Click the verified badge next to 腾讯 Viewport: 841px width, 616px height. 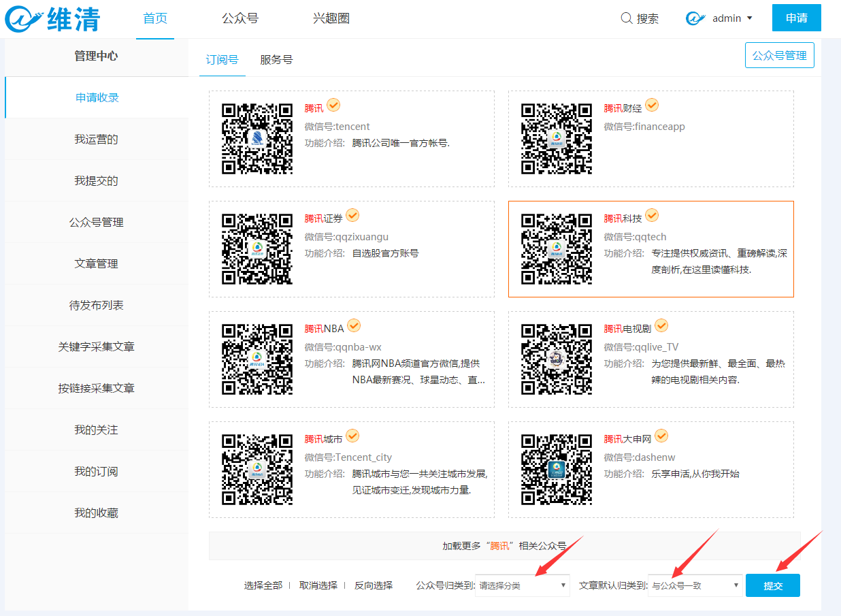(x=333, y=106)
